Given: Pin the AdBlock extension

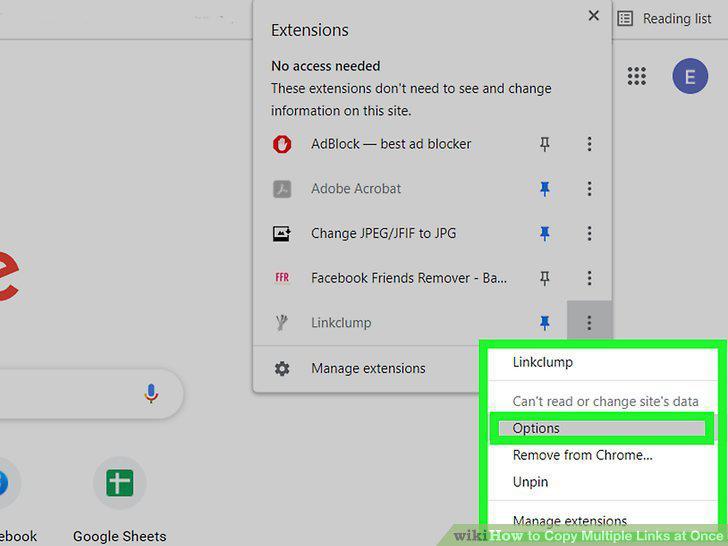Looking at the screenshot, I should coord(545,144).
